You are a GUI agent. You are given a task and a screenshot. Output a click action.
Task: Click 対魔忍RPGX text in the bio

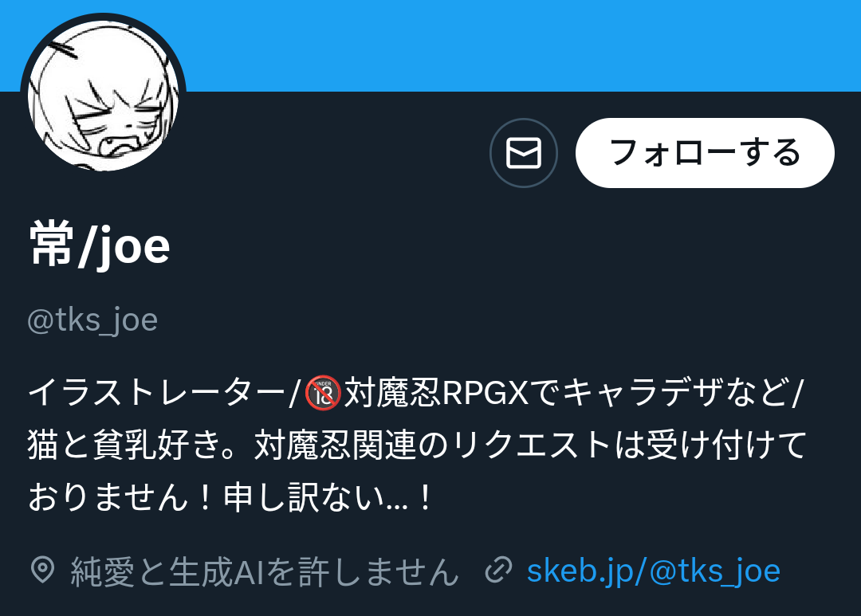436,393
